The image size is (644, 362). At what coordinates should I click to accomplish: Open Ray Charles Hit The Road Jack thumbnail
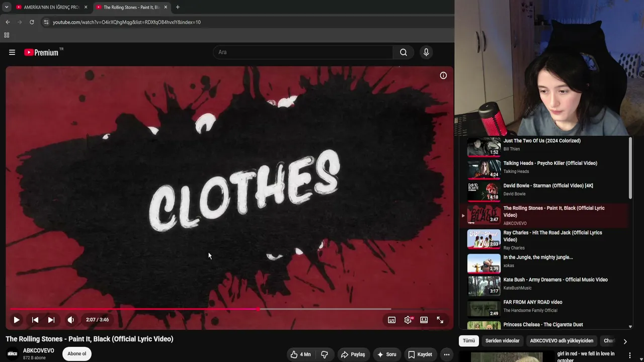(484, 239)
